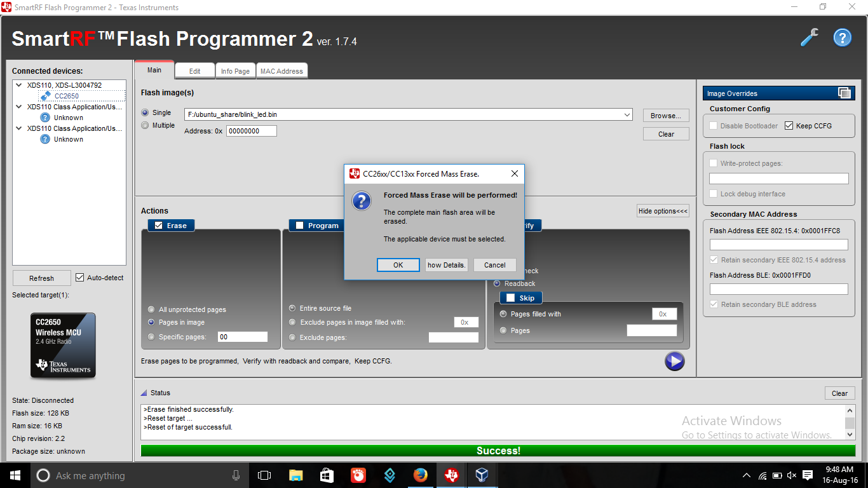
Task: Click Browse... to choose a flash image
Action: 666,116
